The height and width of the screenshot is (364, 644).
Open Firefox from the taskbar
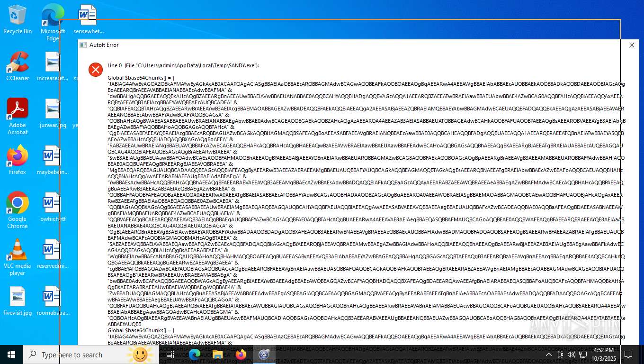click(241, 355)
